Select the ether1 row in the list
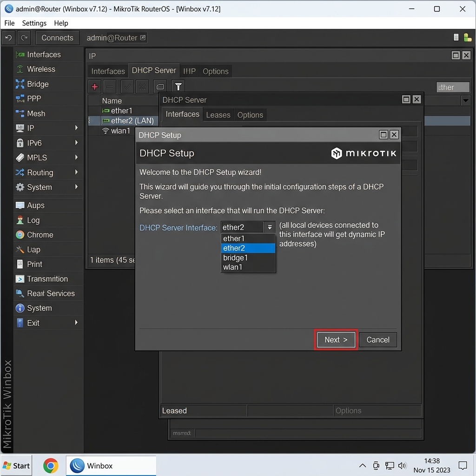476x476 pixels. click(123, 111)
